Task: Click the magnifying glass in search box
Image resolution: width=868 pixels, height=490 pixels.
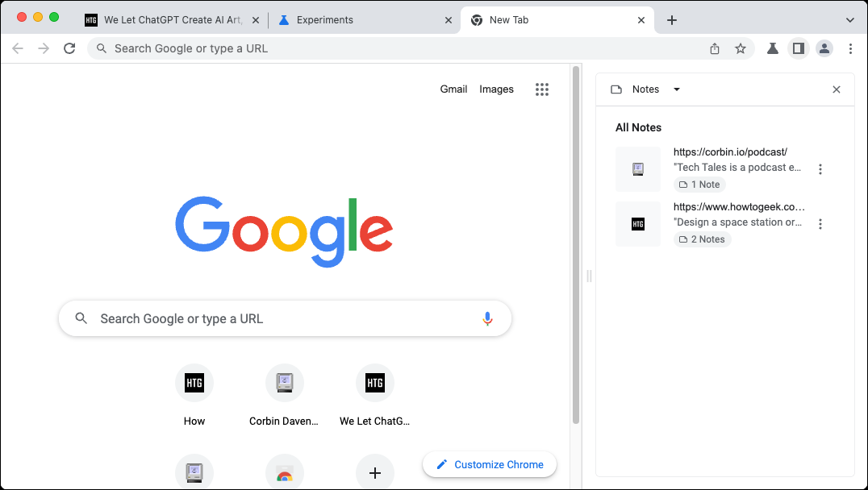Action: click(x=81, y=318)
